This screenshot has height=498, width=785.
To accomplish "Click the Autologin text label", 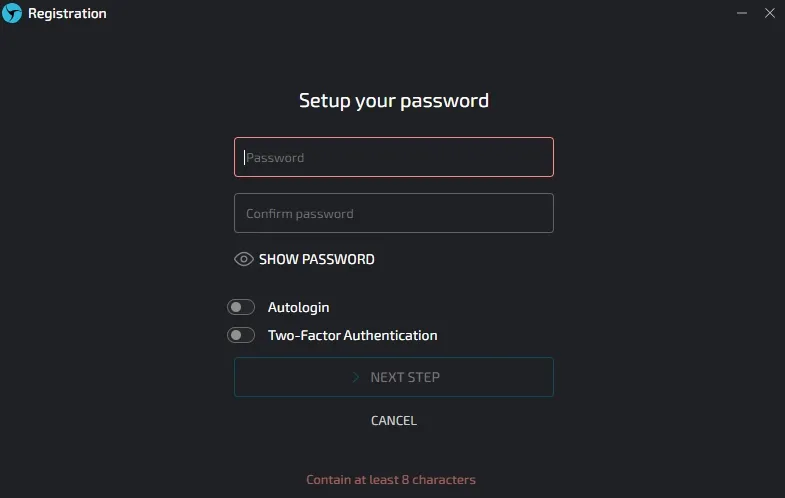I will pyautogui.click(x=298, y=307).
